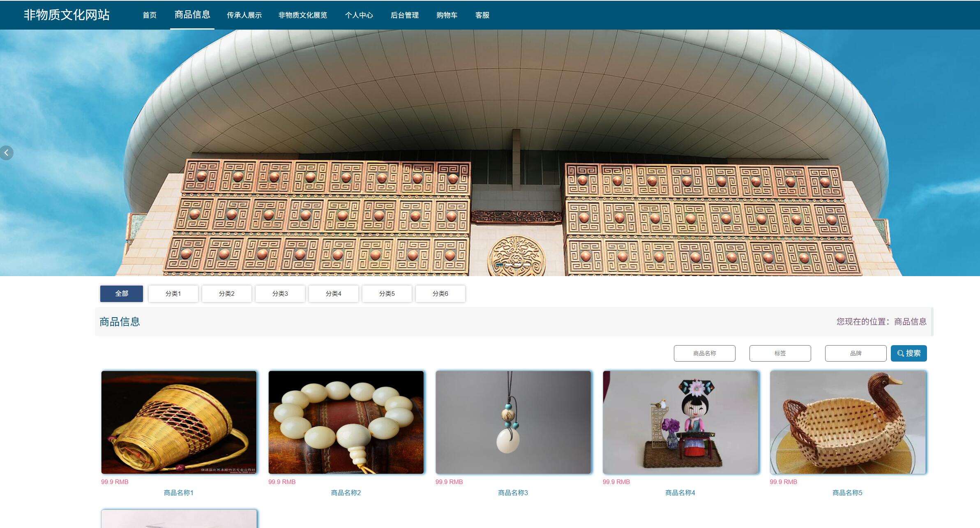
Task: Open the duck-shaped basket product image
Action: (x=848, y=422)
